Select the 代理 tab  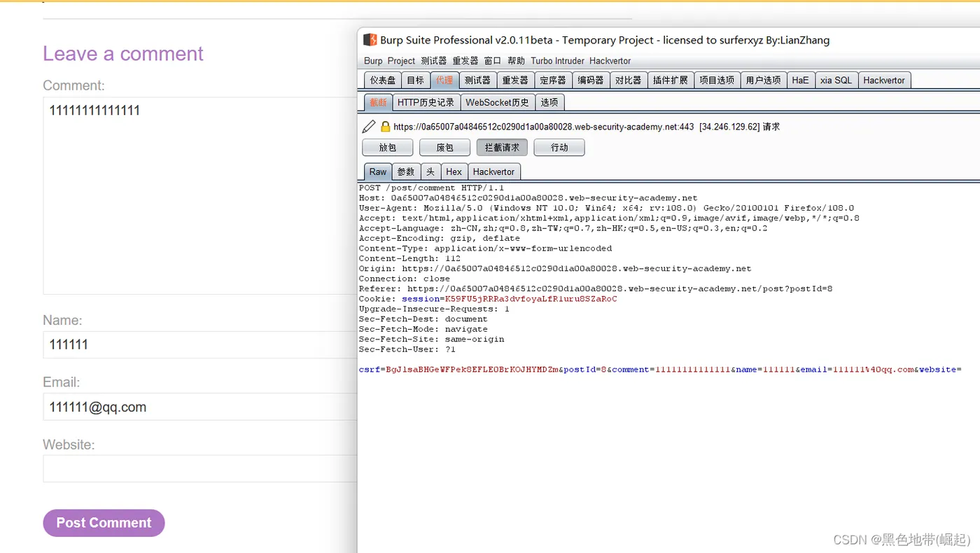[444, 80]
